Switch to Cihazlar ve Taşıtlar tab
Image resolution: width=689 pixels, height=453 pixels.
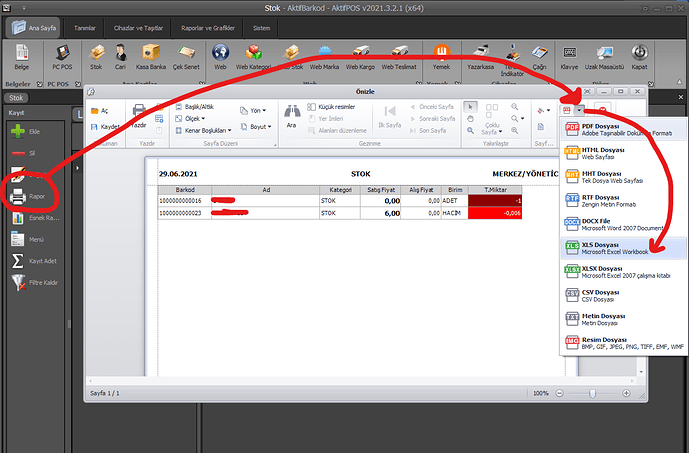[x=138, y=28]
